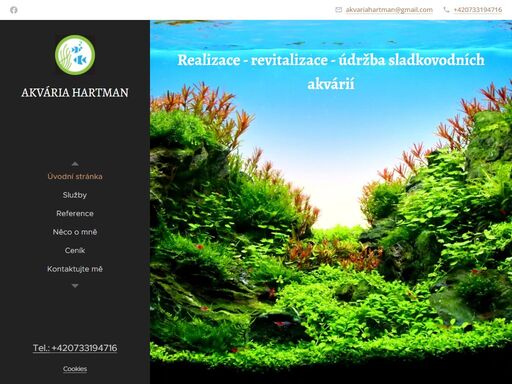This screenshot has height=384, width=512.
Task: Go to Úvodní stránka menu item
Action: (75, 176)
